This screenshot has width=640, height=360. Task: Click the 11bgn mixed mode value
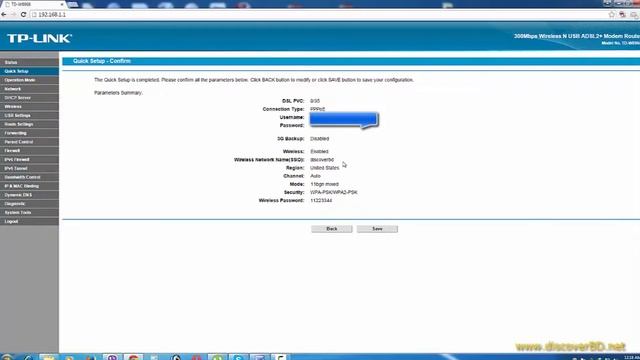(324, 184)
